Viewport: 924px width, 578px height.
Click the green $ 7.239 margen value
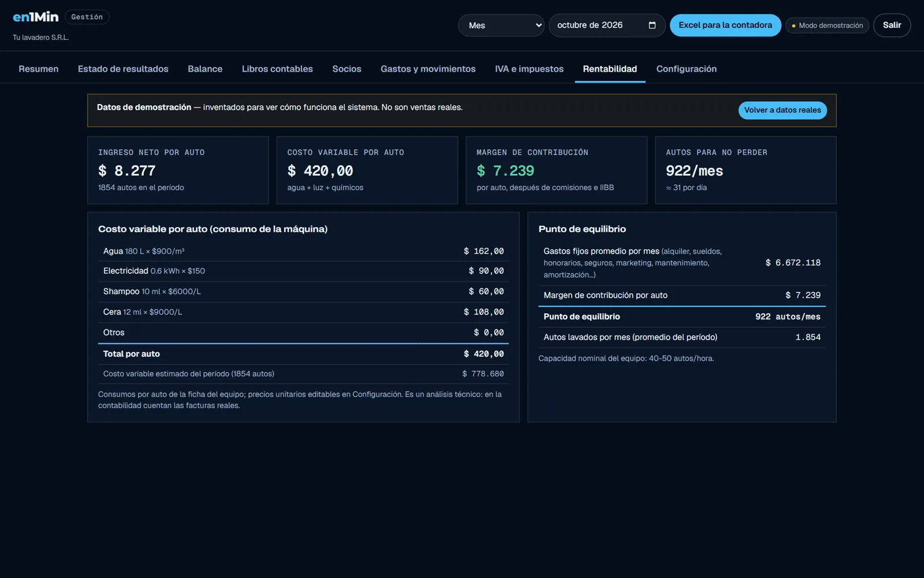click(505, 171)
